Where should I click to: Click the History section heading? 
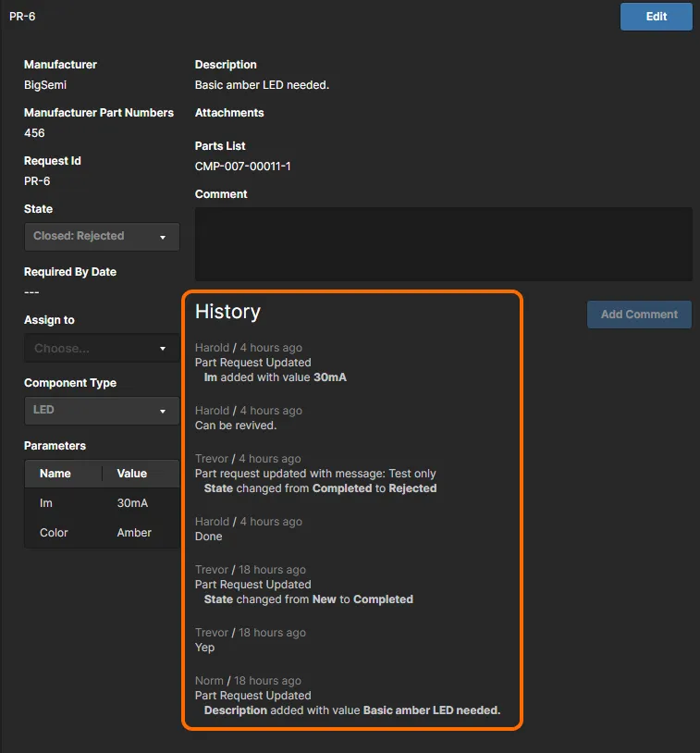tap(227, 312)
